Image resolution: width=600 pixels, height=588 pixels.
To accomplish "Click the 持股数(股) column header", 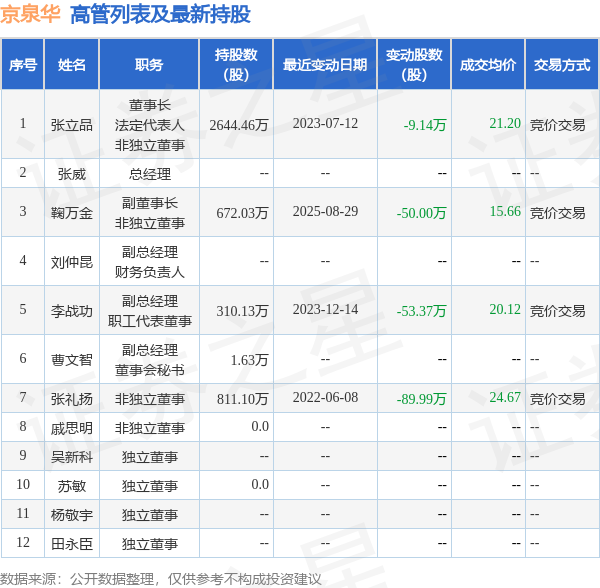I will point(236,65).
